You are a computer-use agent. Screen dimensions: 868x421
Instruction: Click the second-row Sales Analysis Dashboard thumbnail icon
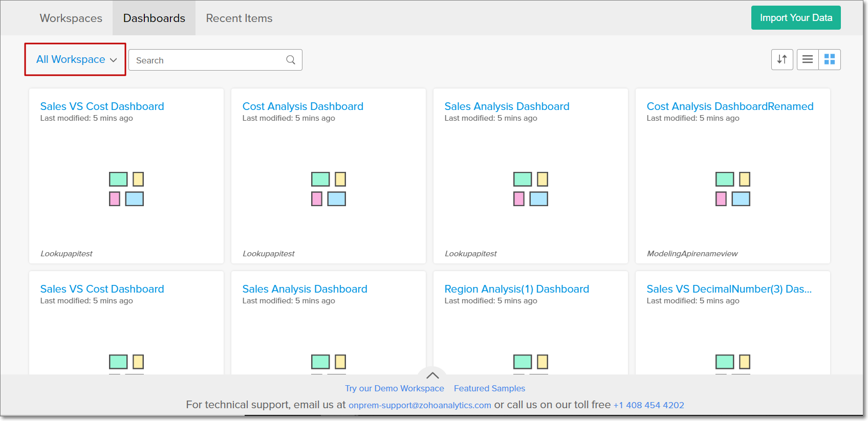329,364
